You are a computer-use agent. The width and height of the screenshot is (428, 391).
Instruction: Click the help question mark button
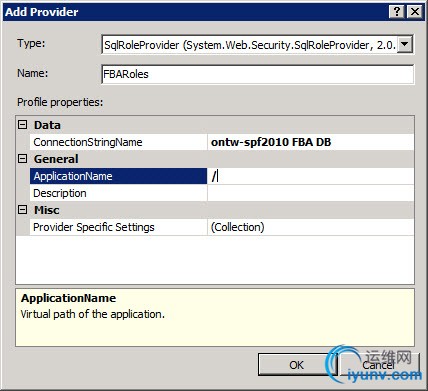(x=397, y=12)
